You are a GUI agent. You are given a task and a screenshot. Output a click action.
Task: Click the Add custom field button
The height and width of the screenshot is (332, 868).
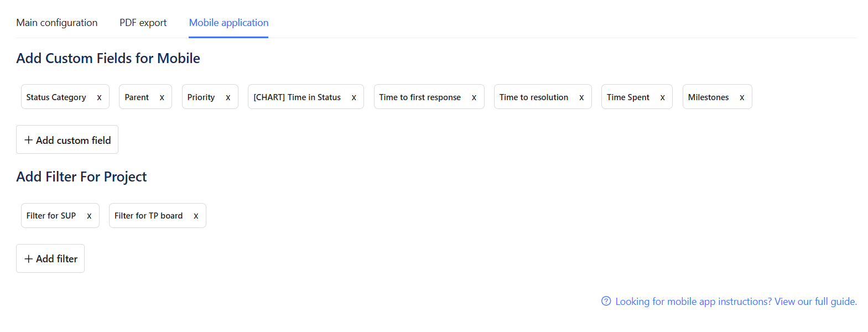point(67,140)
